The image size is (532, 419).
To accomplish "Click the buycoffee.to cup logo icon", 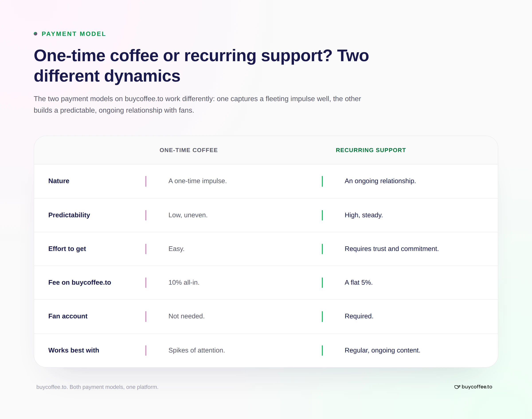I will click(x=457, y=387).
